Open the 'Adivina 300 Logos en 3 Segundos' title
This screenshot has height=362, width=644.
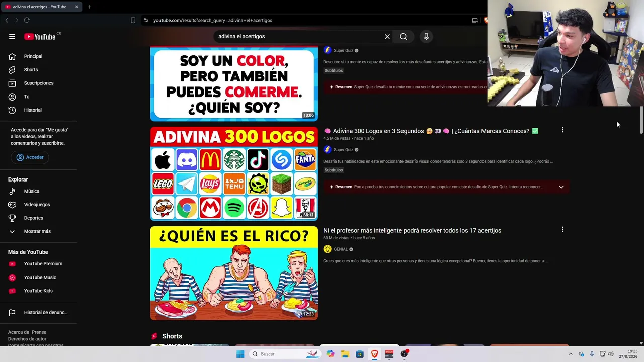point(431,131)
